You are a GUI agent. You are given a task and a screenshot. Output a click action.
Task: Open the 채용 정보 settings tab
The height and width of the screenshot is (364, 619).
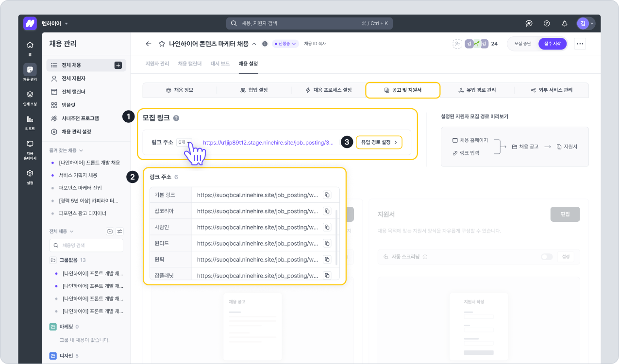click(180, 90)
